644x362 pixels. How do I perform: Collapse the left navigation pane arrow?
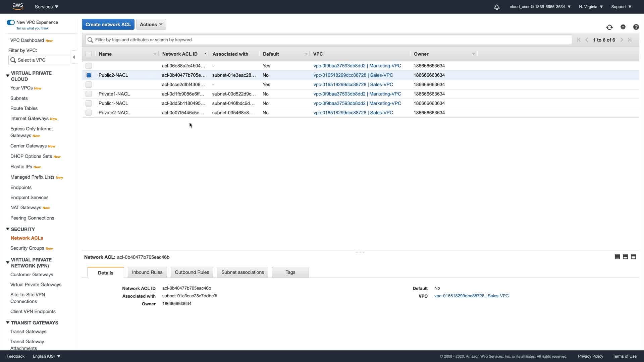(74, 57)
